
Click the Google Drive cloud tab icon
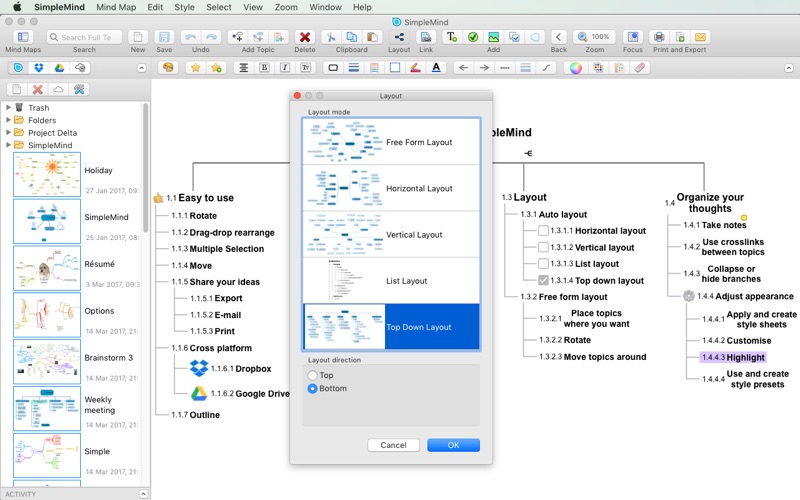click(59, 68)
